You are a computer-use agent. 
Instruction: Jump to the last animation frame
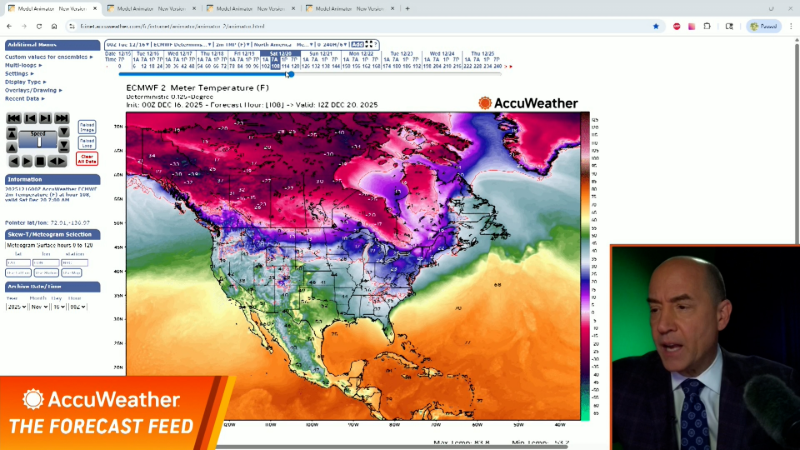pyautogui.click(x=62, y=118)
